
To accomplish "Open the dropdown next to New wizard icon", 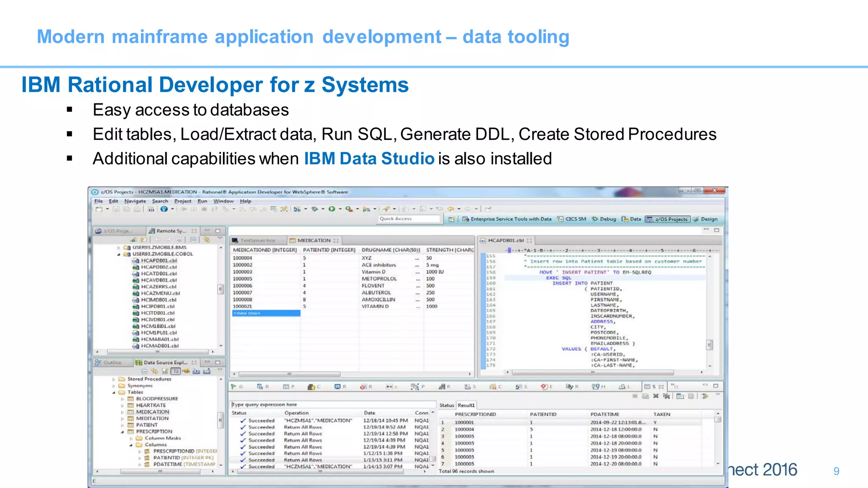I will 107,209.
